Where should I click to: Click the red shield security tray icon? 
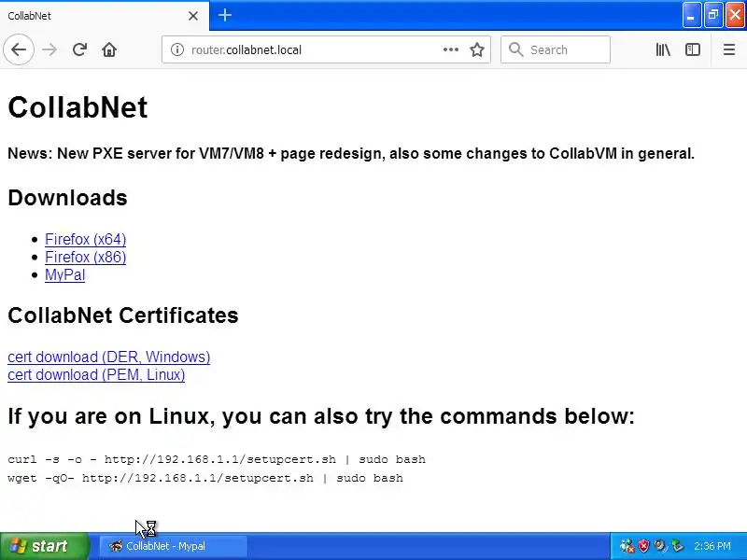(x=644, y=546)
